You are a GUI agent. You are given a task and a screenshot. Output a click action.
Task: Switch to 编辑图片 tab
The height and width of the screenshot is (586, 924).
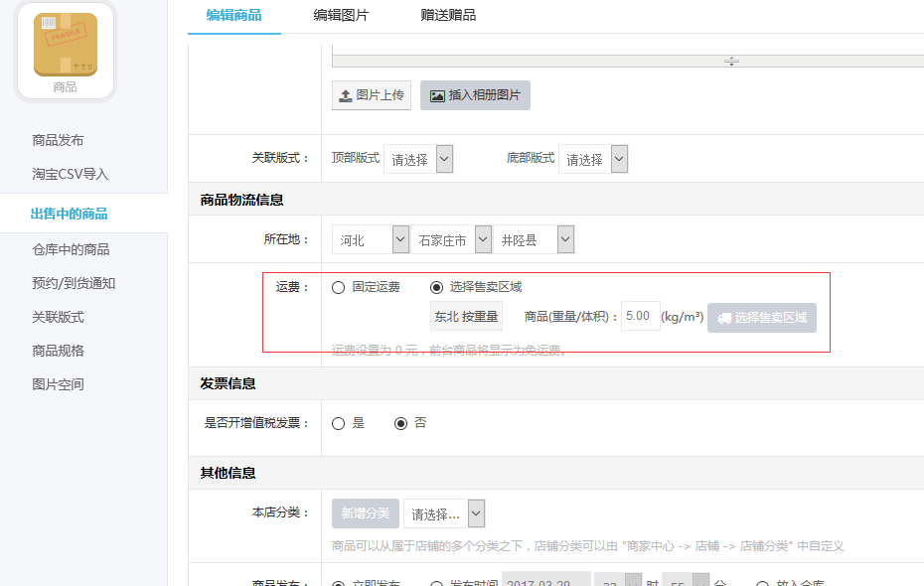[341, 15]
